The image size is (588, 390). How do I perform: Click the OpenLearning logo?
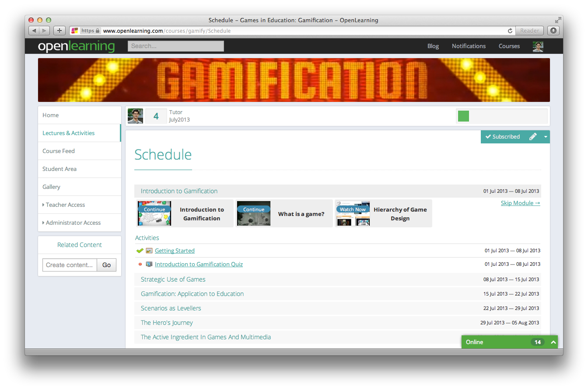76,46
